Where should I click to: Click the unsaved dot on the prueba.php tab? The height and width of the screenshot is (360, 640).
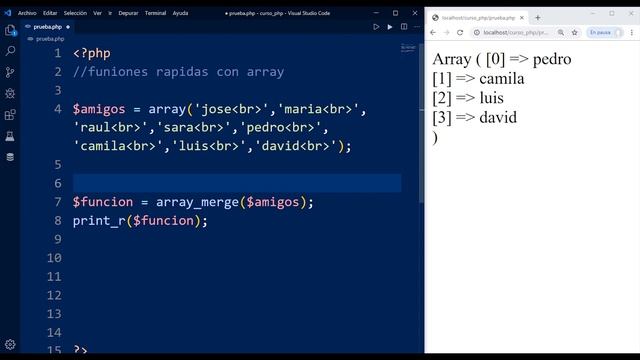point(68,27)
